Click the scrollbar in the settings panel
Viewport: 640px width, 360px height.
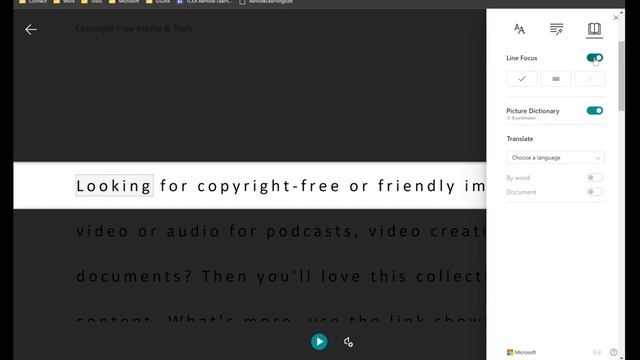click(x=621, y=76)
